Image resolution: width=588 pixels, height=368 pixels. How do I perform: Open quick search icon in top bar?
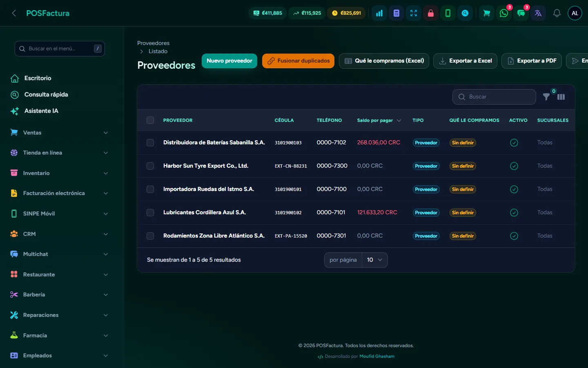[465, 13]
